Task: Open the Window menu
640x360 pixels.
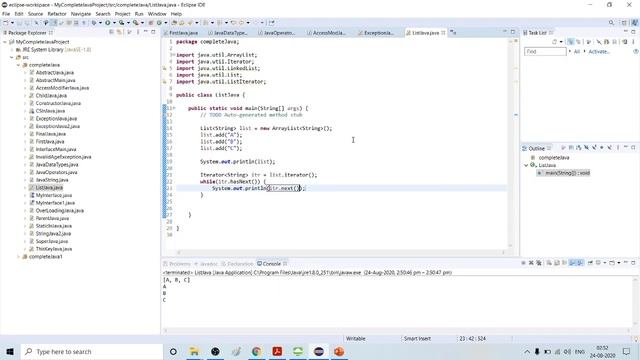Action: click(x=157, y=14)
